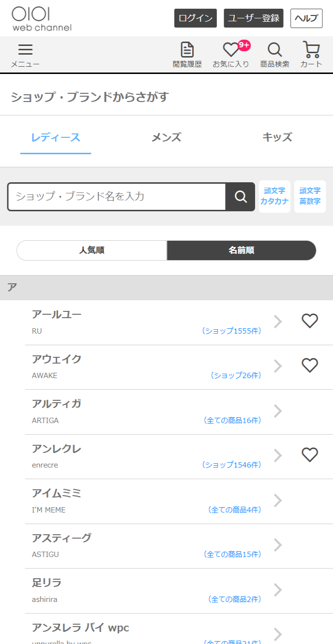Sort brands by popularity (人気順)
The height and width of the screenshot is (644, 333).
pos(92,250)
